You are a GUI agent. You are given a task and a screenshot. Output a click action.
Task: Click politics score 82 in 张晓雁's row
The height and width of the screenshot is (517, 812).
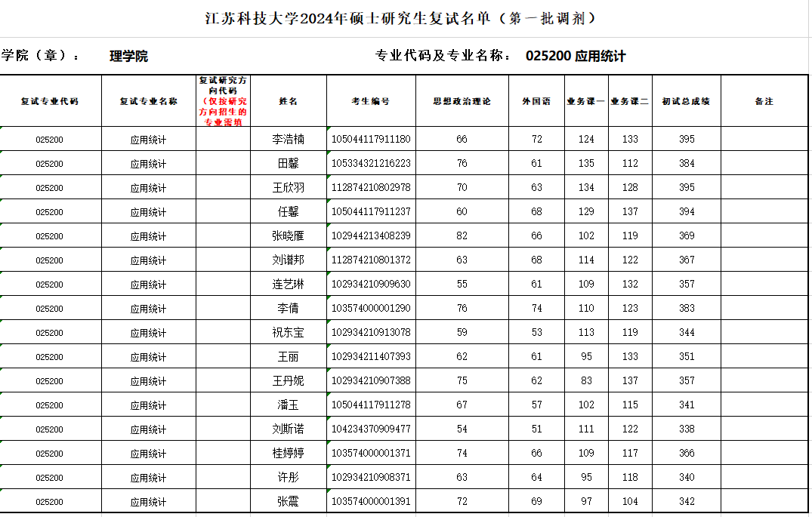point(462,236)
